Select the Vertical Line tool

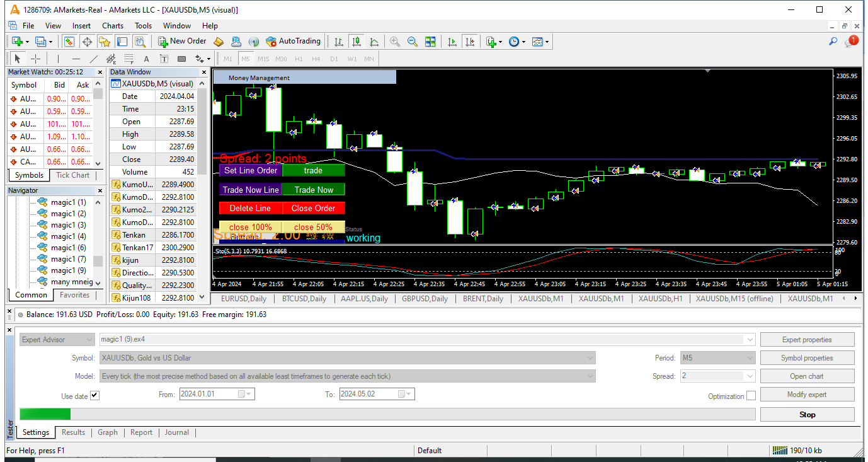click(58, 59)
